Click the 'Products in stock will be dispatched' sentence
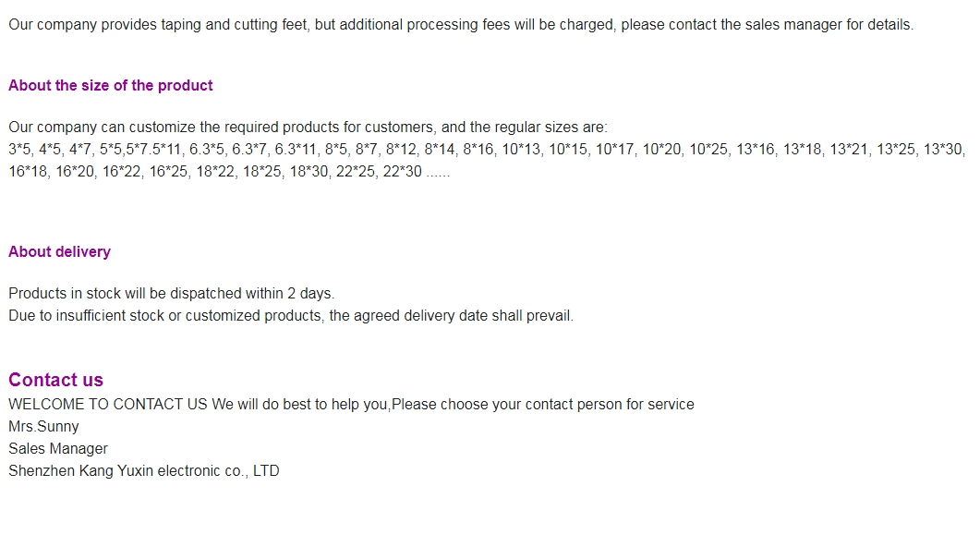The width and height of the screenshot is (980, 535). click(171, 294)
